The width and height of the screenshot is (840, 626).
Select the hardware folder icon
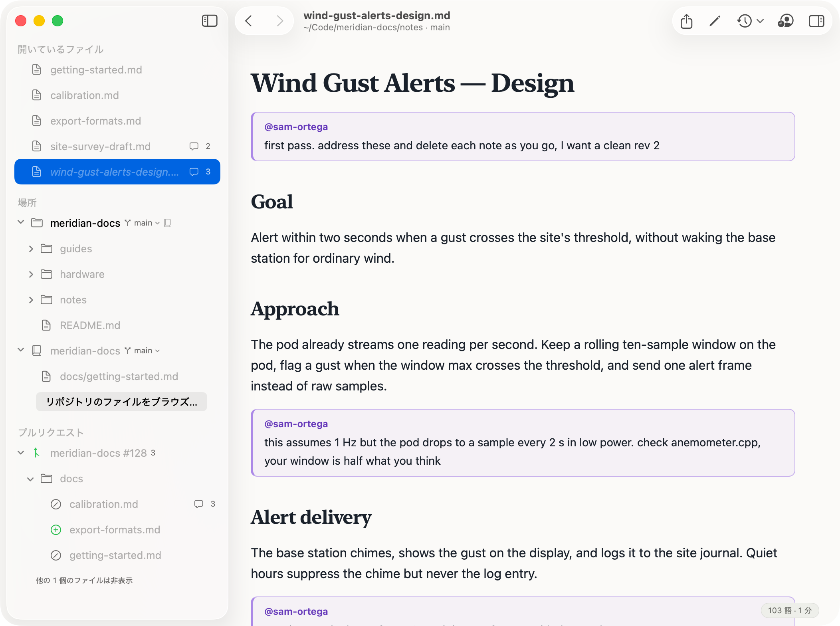[47, 274]
